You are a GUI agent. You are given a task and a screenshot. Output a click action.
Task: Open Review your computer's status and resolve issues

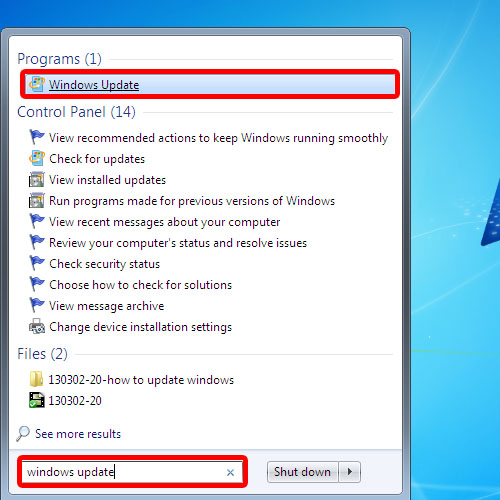178,243
